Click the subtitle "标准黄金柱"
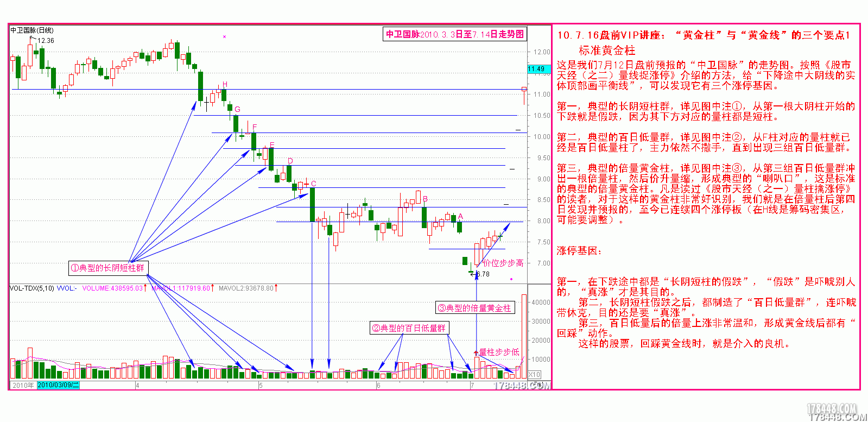The width and height of the screenshot is (868, 422). tap(606, 51)
